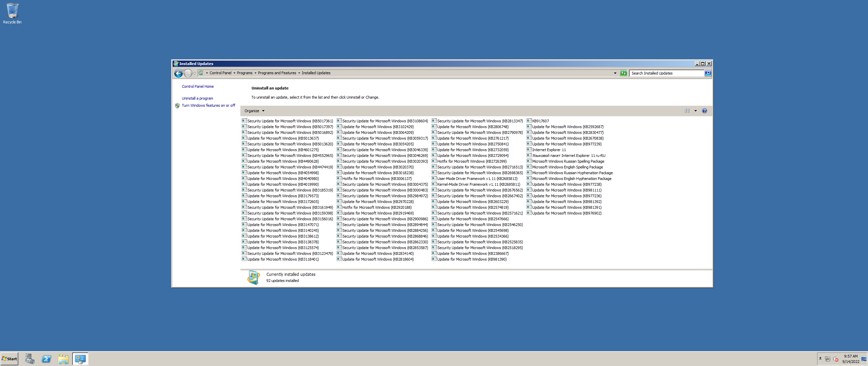The image size is (868, 366).
Task: Open the Organize menu
Action: pyautogui.click(x=254, y=111)
